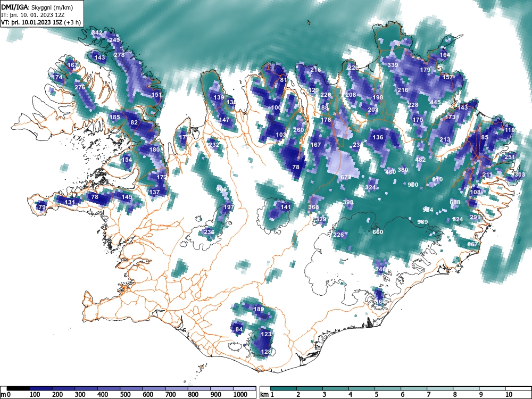Click the visibility value '154'
The image size is (532, 399).
coord(127,160)
